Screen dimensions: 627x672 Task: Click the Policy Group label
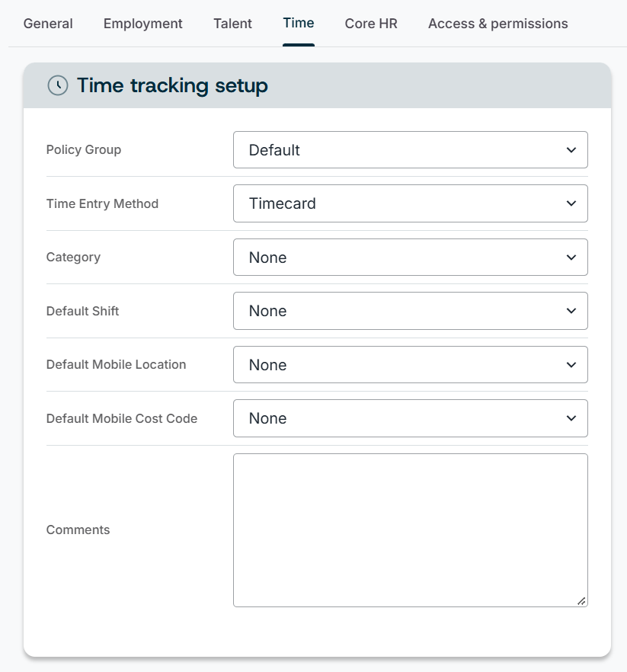tap(84, 149)
